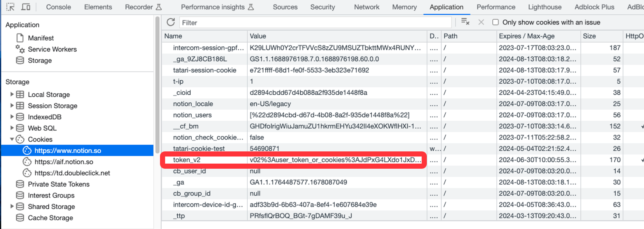The height and width of the screenshot is (229, 644).
Task: Click the refresh cookies icon
Action: 171,22
